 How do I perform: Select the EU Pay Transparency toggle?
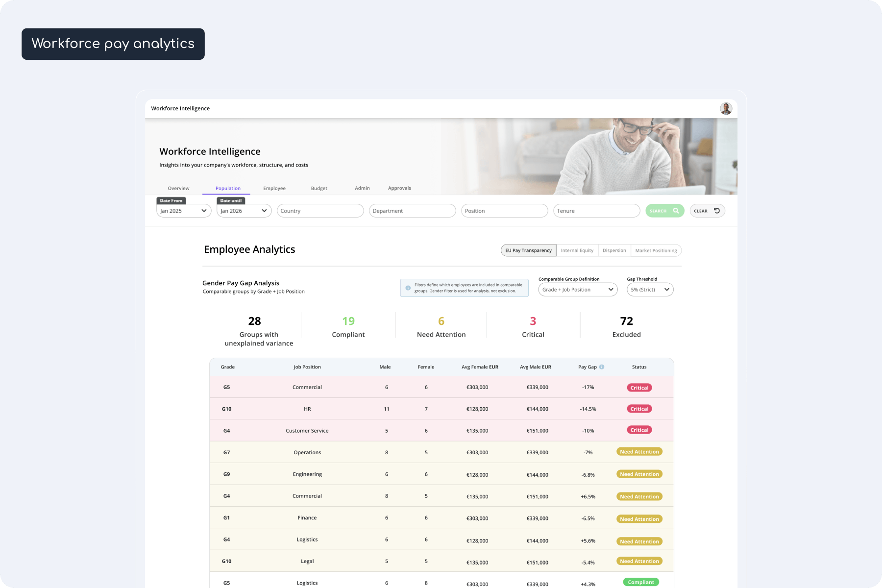point(528,250)
